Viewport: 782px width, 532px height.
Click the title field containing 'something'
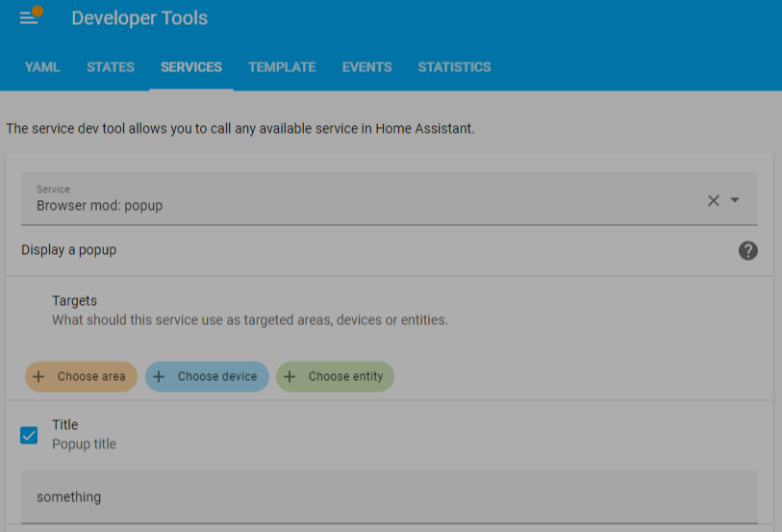[389, 496]
